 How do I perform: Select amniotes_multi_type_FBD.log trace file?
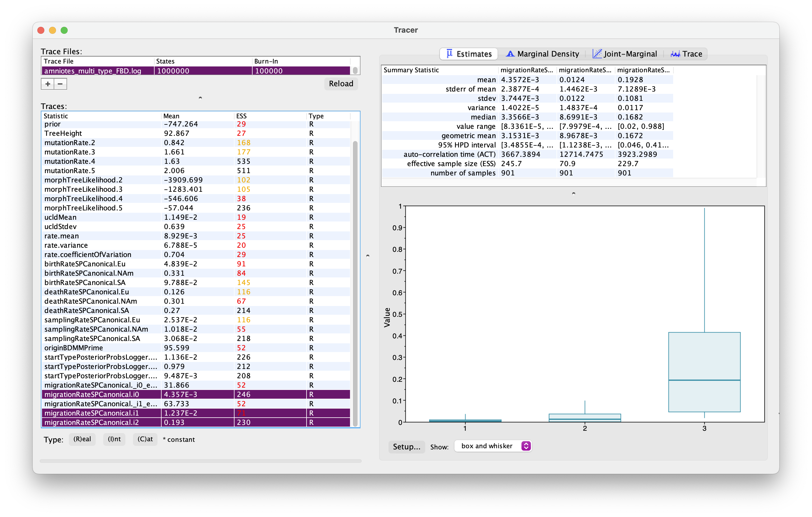196,71
